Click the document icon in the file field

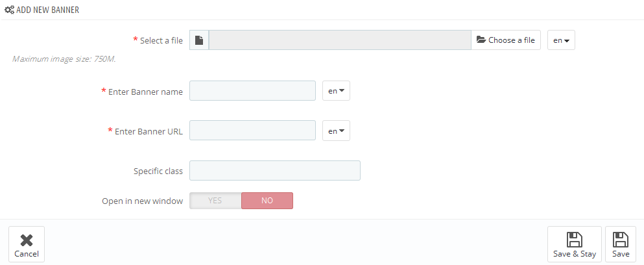(199, 40)
